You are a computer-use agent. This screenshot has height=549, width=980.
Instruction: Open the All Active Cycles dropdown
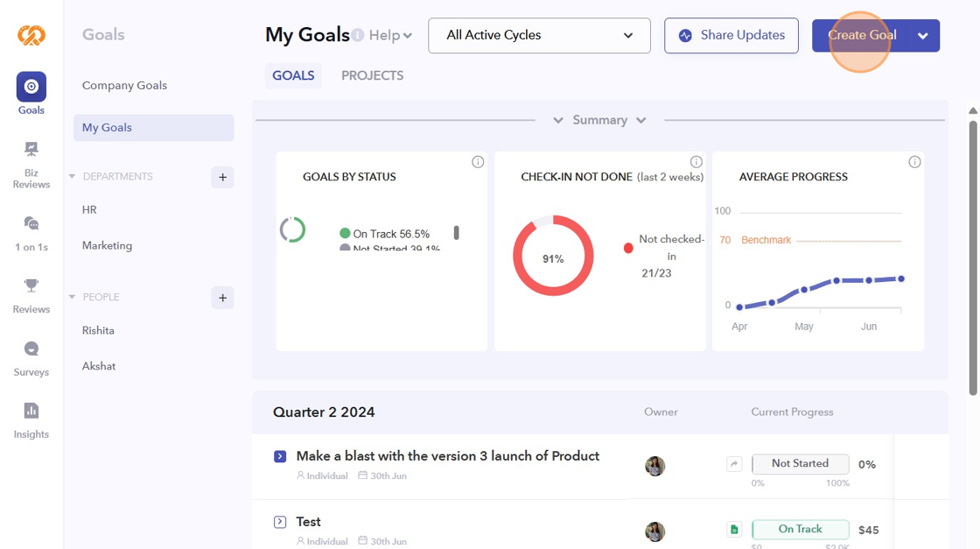click(x=539, y=36)
